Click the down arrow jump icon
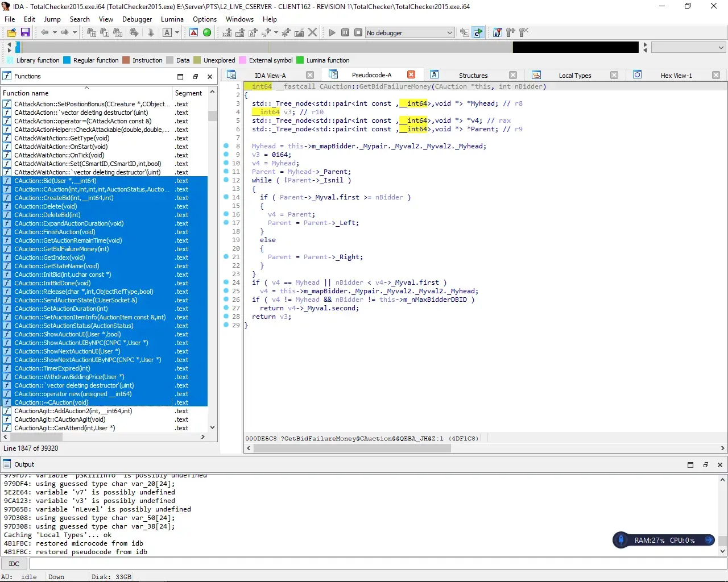Image resolution: width=728 pixels, height=582 pixels. (x=151, y=32)
